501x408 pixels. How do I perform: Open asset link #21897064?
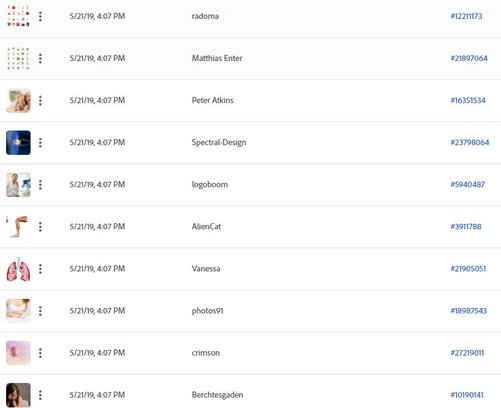click(469, 58)
